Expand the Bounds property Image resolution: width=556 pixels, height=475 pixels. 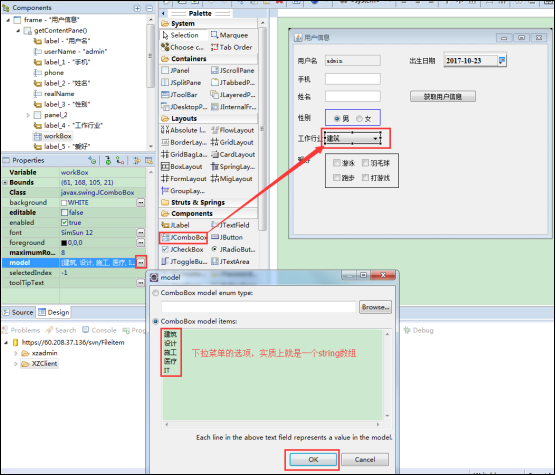[x=5, y=183]
